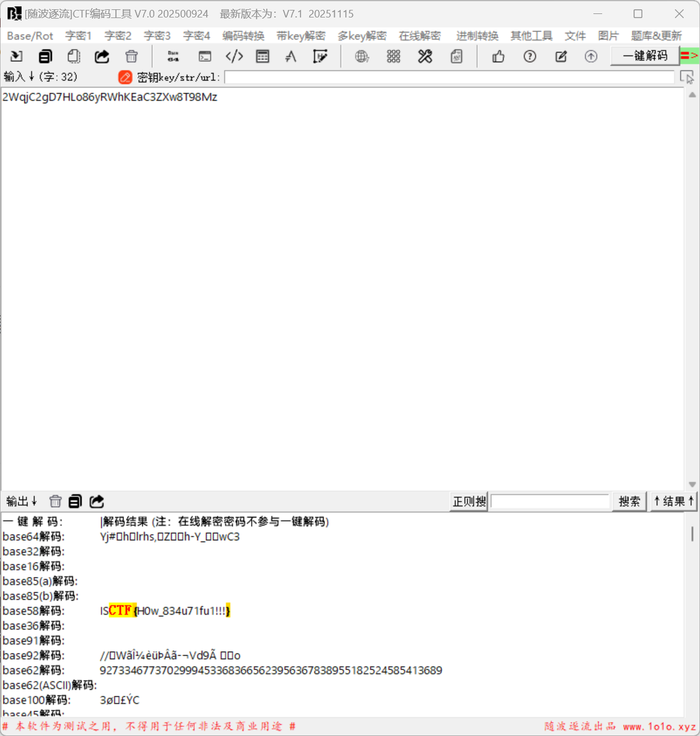Click the 正则搜 button
The image size is (700, 736).
[469, 501]
